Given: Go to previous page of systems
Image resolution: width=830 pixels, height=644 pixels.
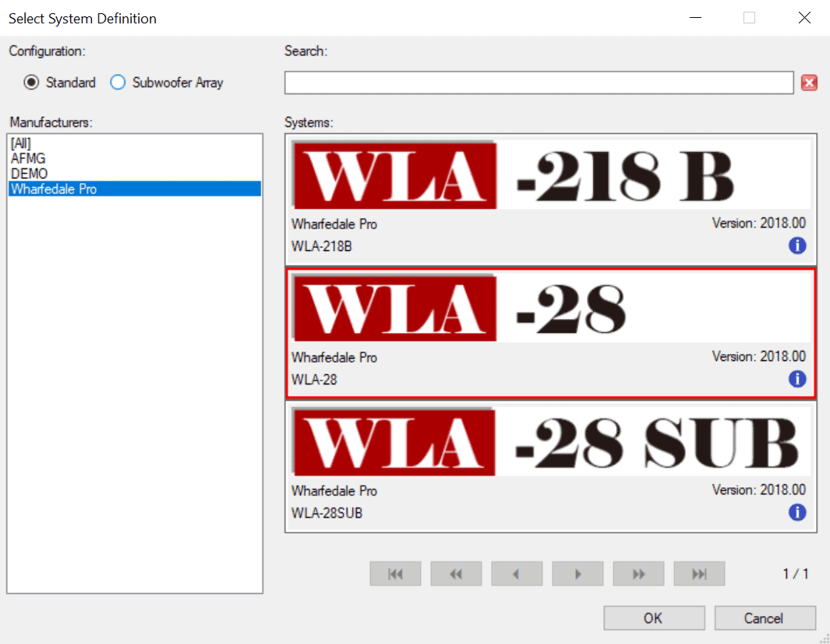Looking at the screenshot, I should click(517, 574).
